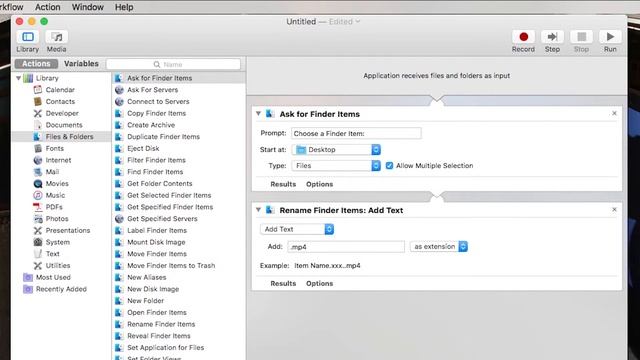This screenshot has height=360, width=640.
Task: Toggle Allow Multiple Selection checkbox
Action: 389,166
